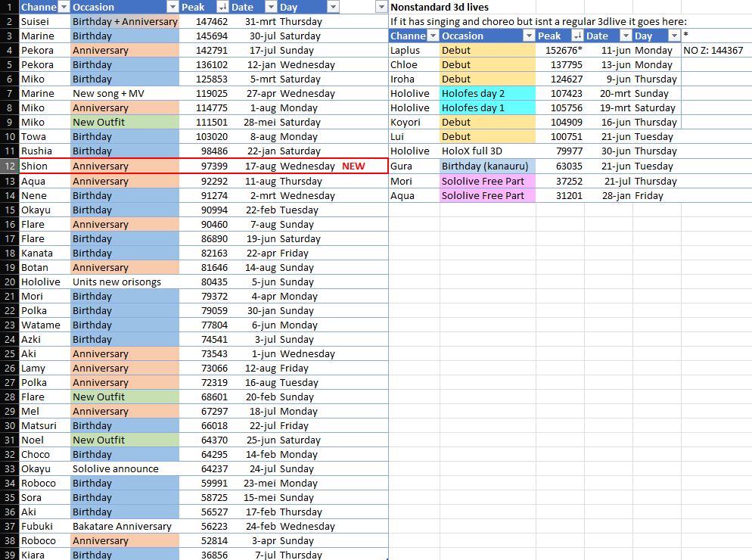Click peak value 145694

[212, 36]
